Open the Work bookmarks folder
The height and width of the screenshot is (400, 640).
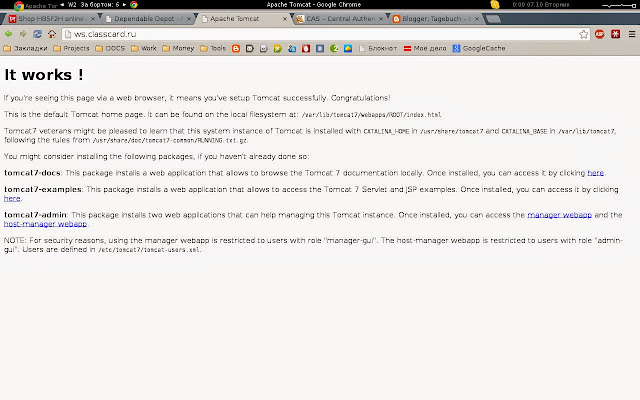click(144, 49)
